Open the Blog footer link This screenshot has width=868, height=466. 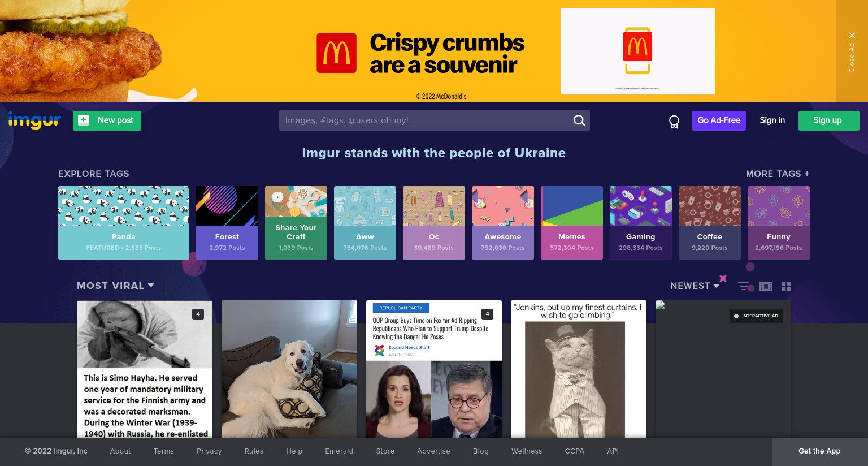coord(481,451)
